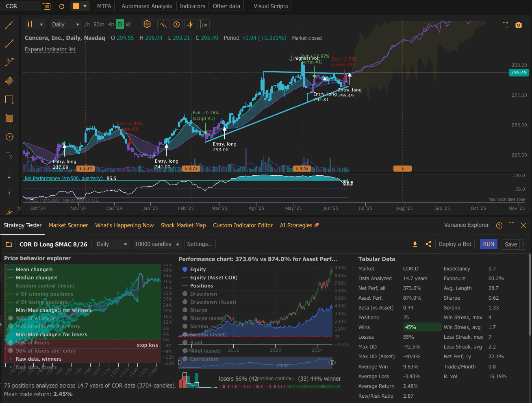Select the circle drawing tool
The height and width of the screenshot is (403, 532).
pos(9,137)
